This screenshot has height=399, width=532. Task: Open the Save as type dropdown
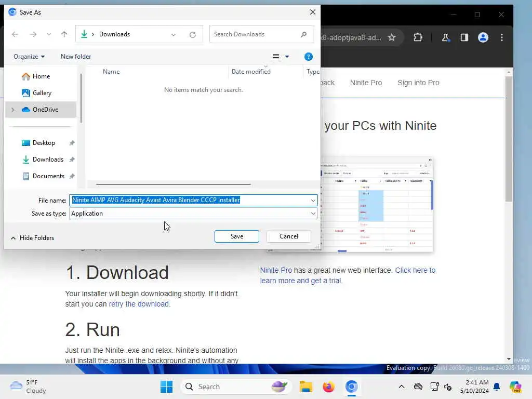193,214
